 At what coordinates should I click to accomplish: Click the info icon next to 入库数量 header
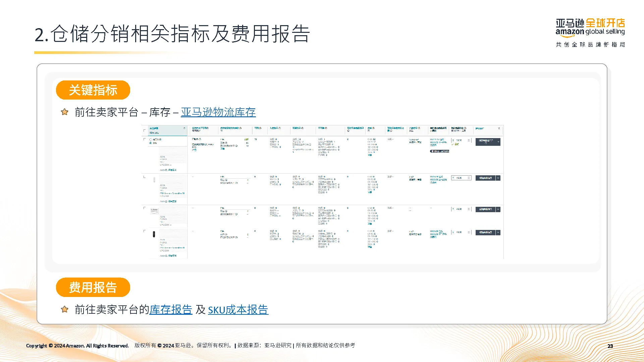coord(279,128)
